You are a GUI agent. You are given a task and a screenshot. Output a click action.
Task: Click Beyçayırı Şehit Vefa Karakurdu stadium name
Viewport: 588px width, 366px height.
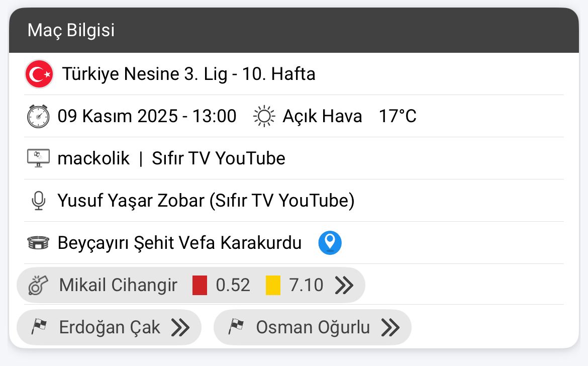[x=179, y=243]
